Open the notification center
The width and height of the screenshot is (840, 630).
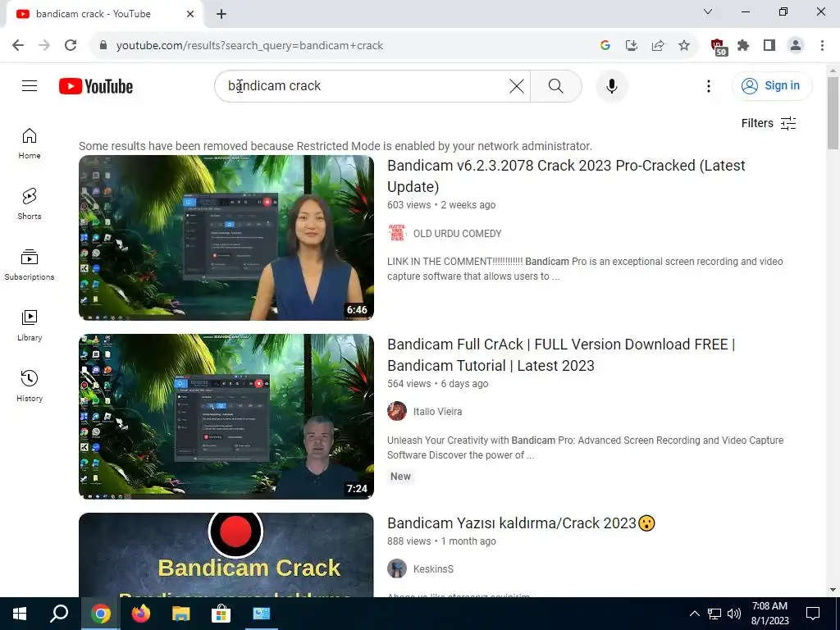click(813, 614)
